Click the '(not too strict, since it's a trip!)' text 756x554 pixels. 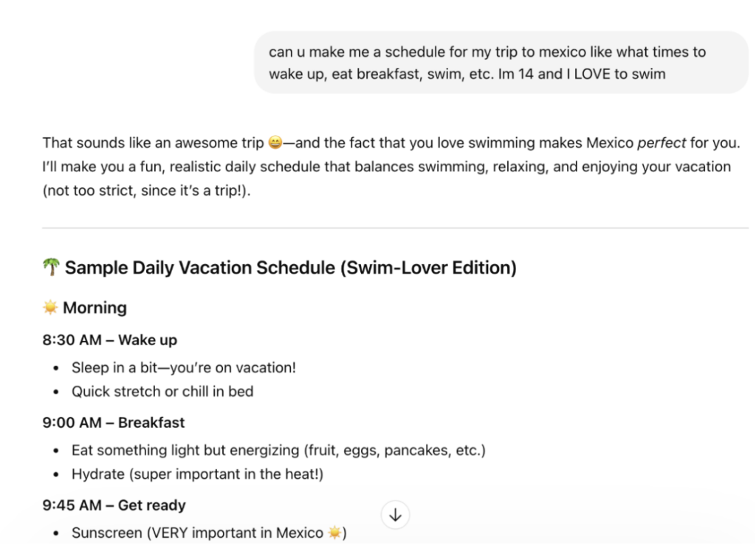[147, 191]
